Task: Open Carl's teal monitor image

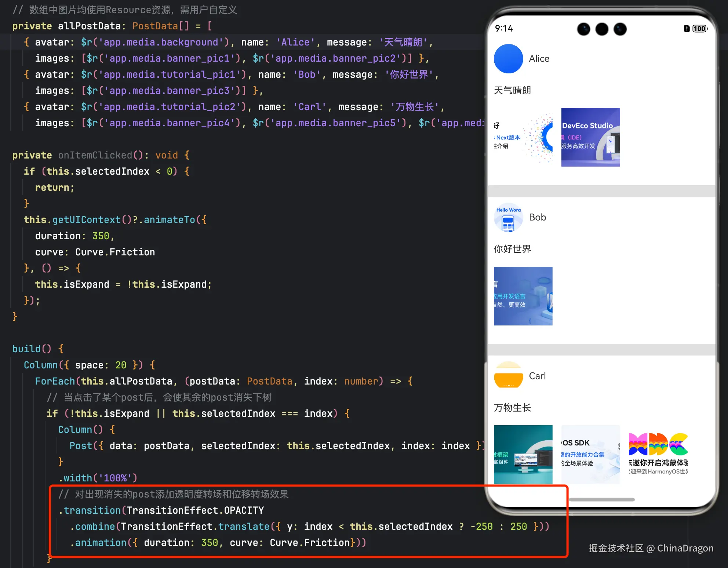Action: point(523,454)
